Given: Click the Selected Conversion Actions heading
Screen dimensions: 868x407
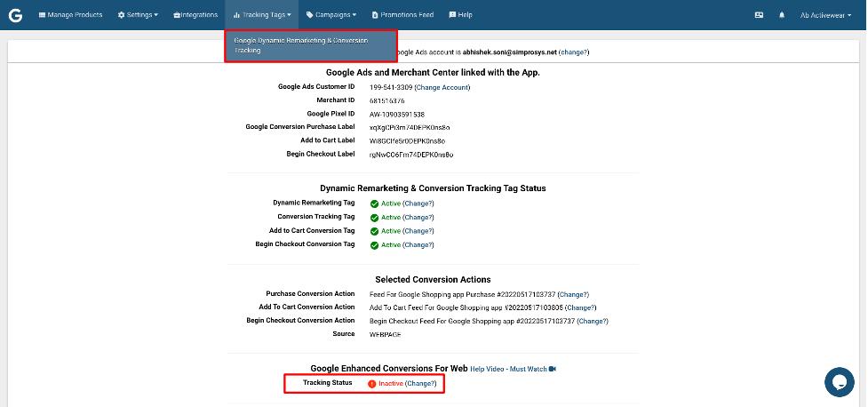Looking at the screenshot, I should coord(433,280).
